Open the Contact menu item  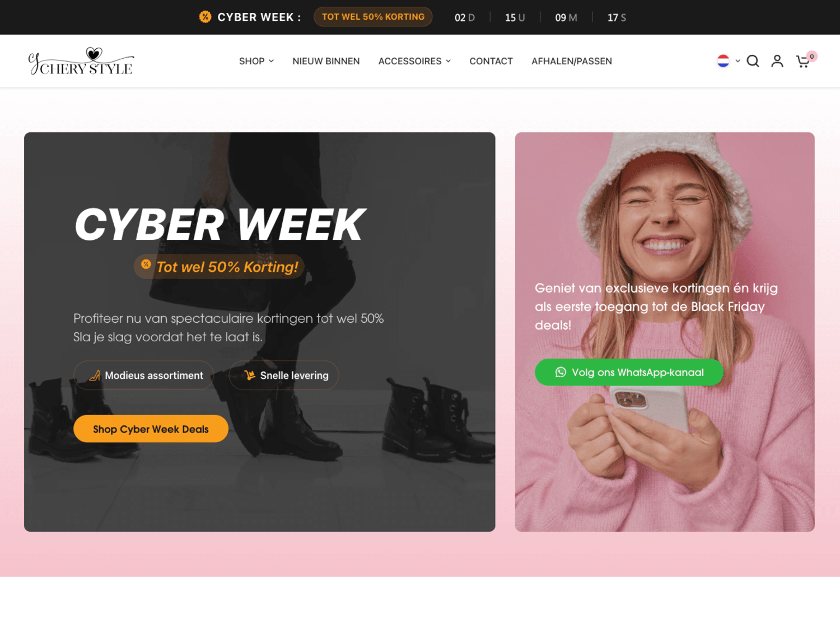coord(491,61)
